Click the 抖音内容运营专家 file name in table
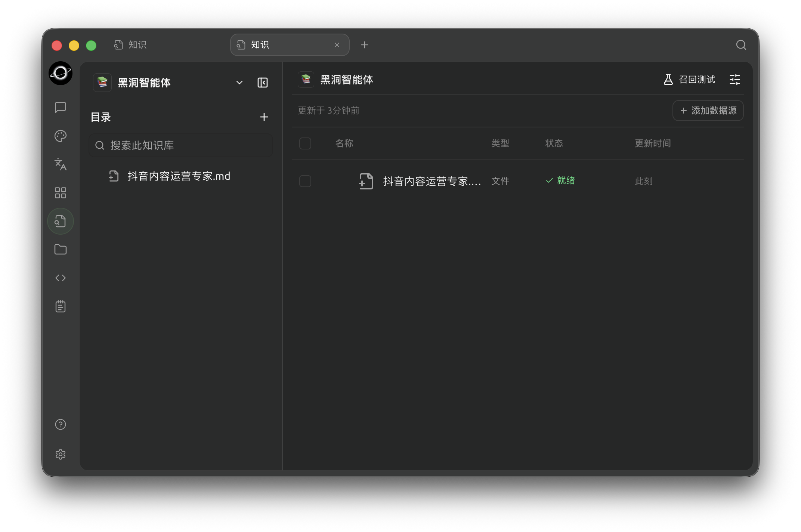 pyautogui.click(x=432, y=181)
